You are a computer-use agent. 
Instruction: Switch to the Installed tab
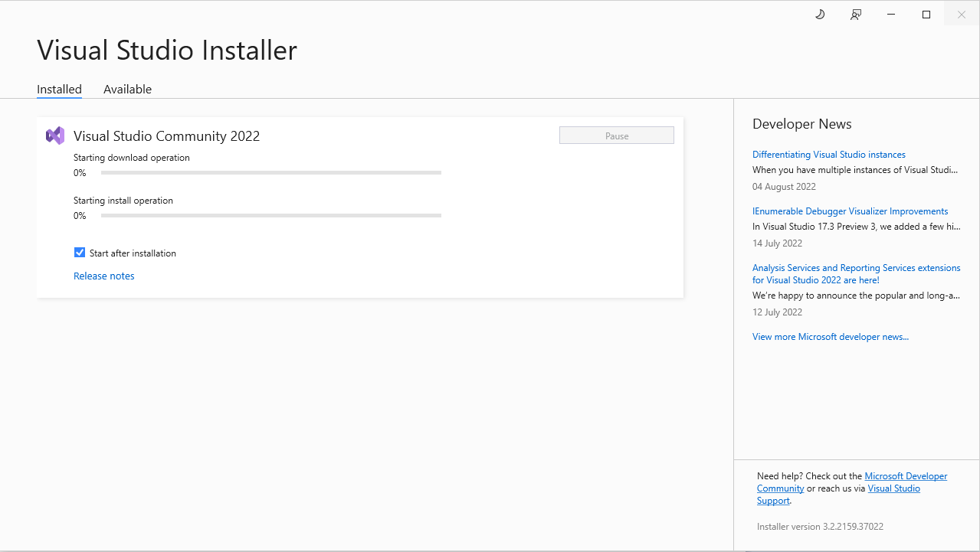pyautogui.click(x=59, y=89)
